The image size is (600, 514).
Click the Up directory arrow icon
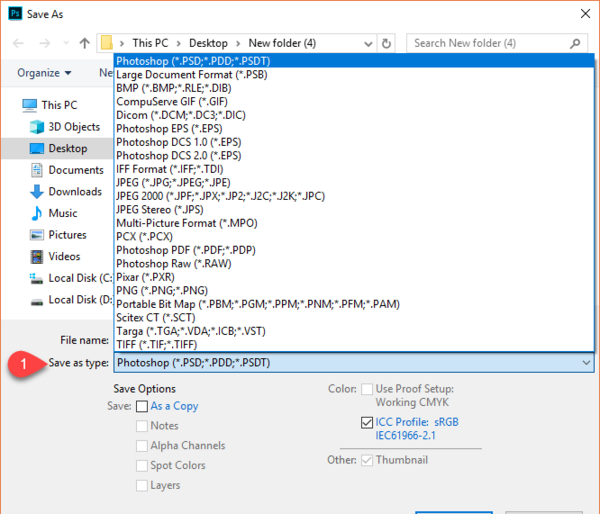click(x=84, y=43)
